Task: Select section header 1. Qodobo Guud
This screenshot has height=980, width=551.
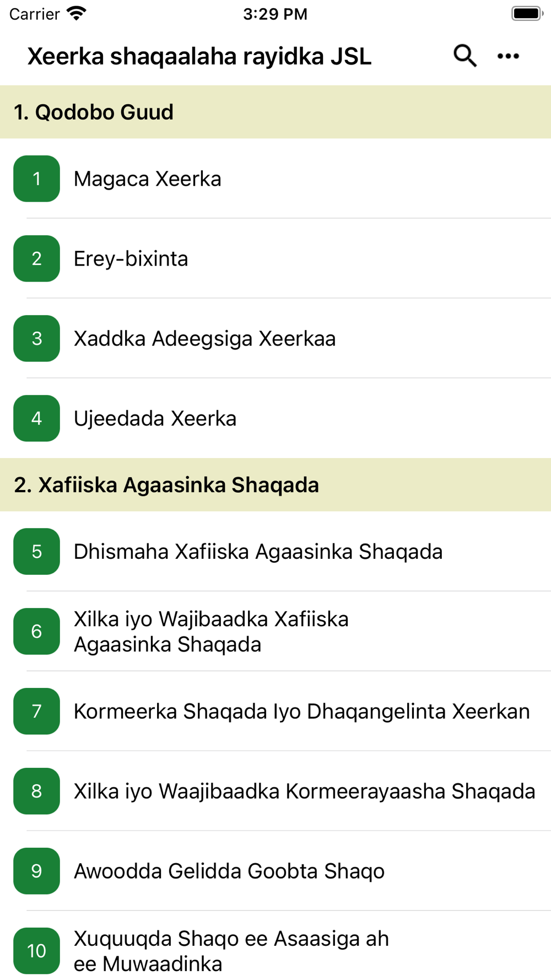Action: [94, 112]
